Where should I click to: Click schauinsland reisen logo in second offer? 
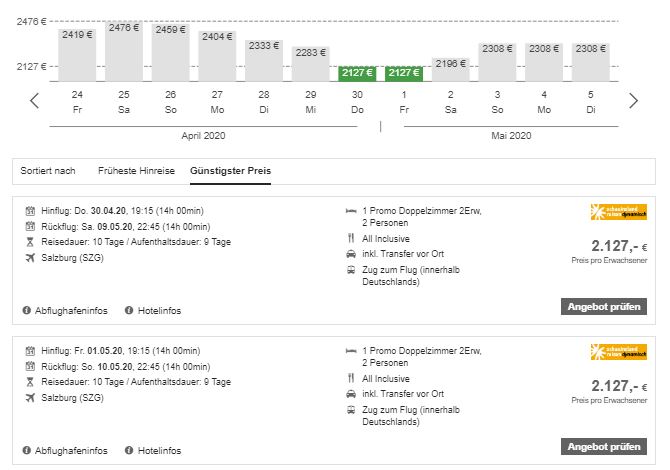pos(611,351)
